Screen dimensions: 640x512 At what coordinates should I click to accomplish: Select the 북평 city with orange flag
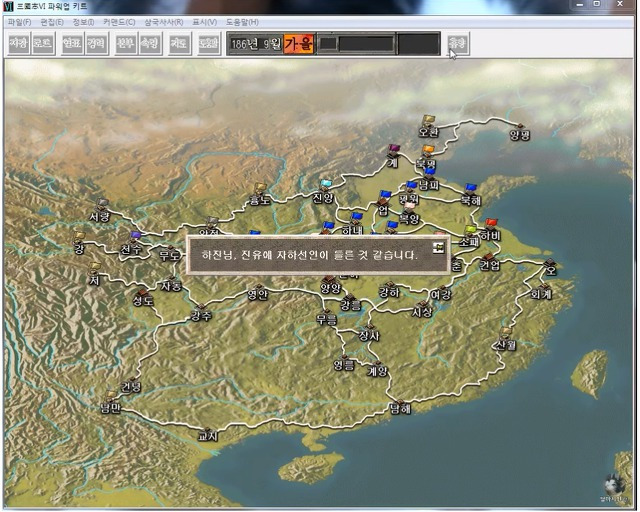pyautogui.click(x=427, y=157)
